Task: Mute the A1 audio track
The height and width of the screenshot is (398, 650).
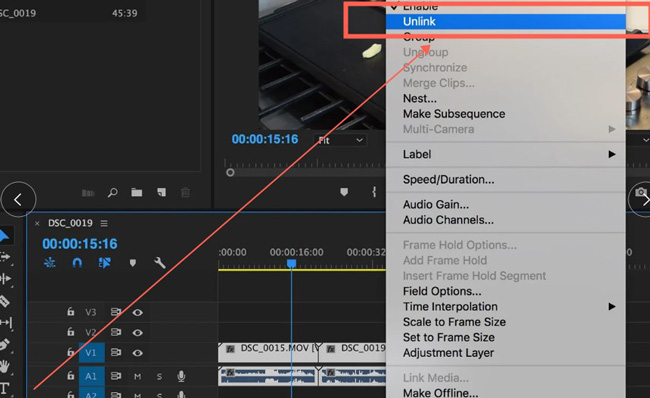Action: (x=138, y=376)
